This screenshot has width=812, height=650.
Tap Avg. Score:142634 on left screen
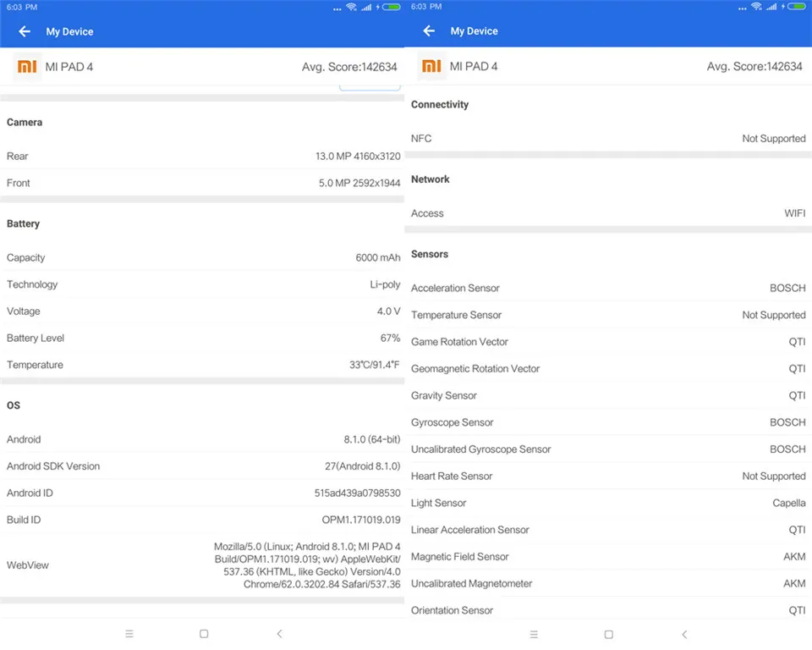coord(349,67)
